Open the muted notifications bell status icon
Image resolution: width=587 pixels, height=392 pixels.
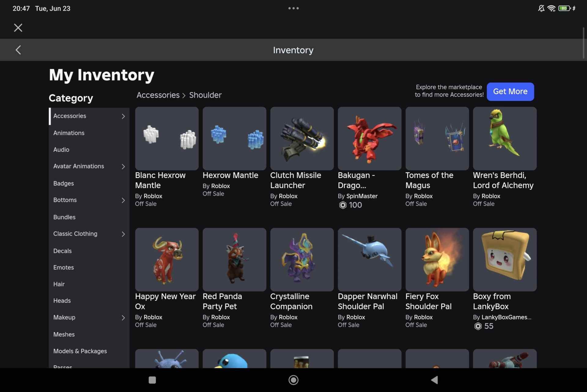coord(541,8)
